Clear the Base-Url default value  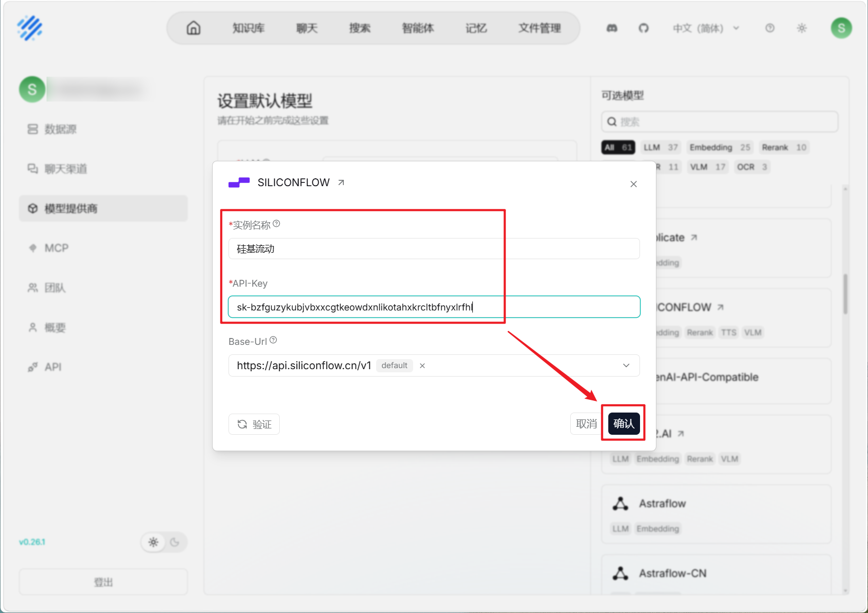pyautogui.click(x=422, y=365)
